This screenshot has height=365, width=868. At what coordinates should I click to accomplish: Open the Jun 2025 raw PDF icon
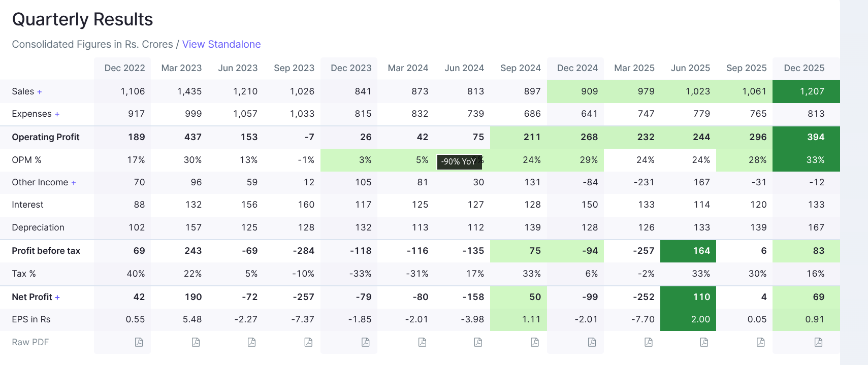(x=704, y=342)
